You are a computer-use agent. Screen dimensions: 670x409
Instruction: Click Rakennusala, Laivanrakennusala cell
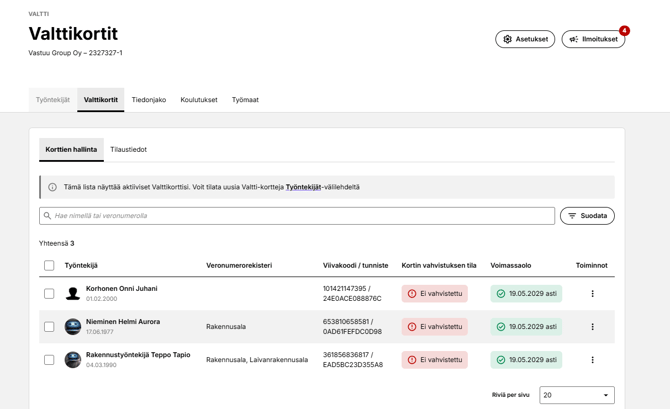coord(257,360)
